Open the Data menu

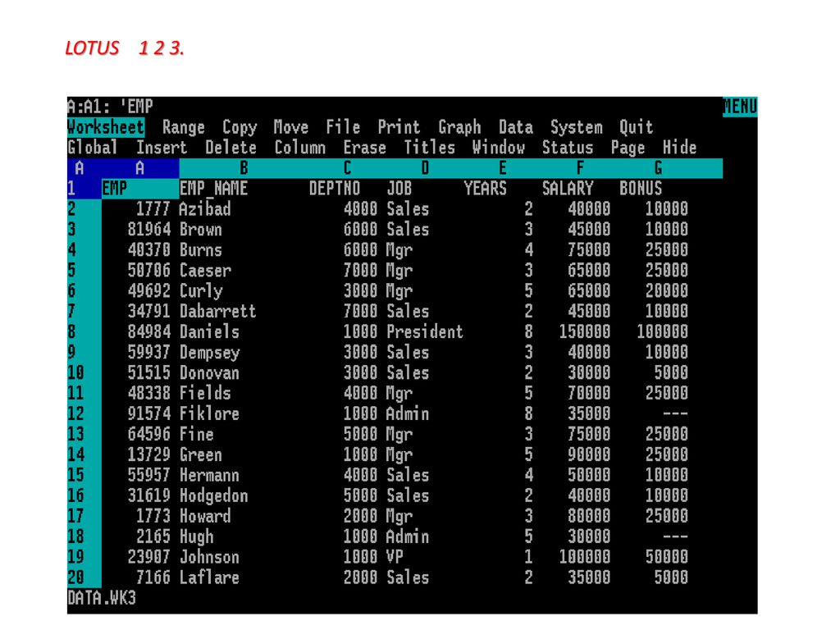(515, 127)
